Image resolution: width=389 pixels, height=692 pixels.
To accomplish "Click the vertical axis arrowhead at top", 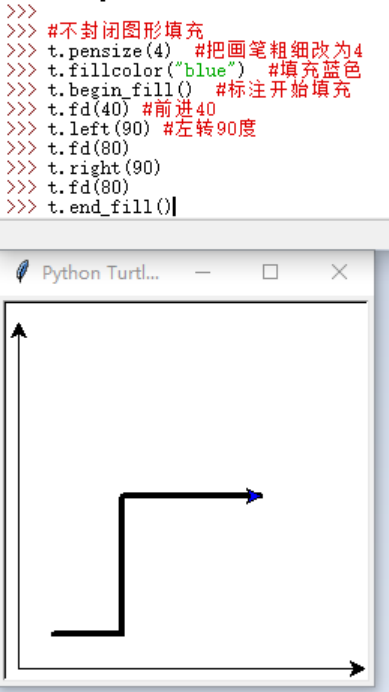I will point(19,330).
